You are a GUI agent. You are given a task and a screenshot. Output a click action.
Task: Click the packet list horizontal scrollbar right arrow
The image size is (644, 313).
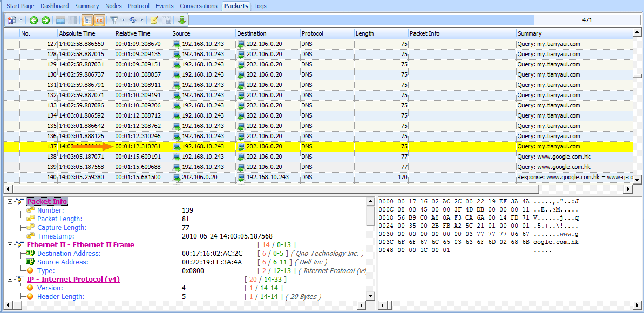pyautogui.click(x=628, y=188)
